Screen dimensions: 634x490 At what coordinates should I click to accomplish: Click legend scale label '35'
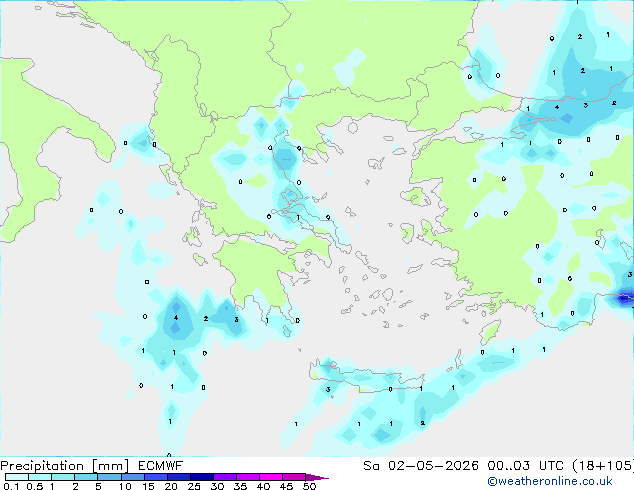click(240, 486)
